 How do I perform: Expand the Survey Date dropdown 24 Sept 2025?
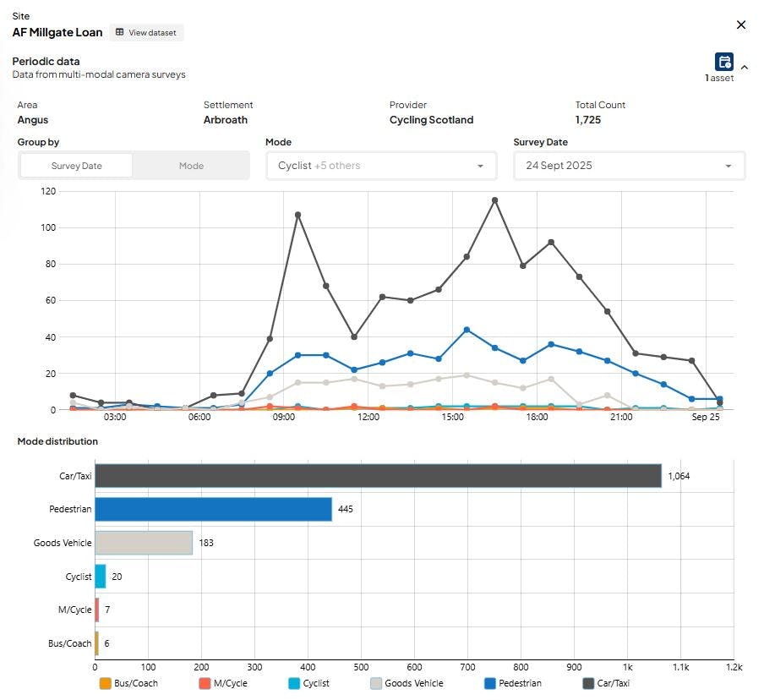coord(629,166)
